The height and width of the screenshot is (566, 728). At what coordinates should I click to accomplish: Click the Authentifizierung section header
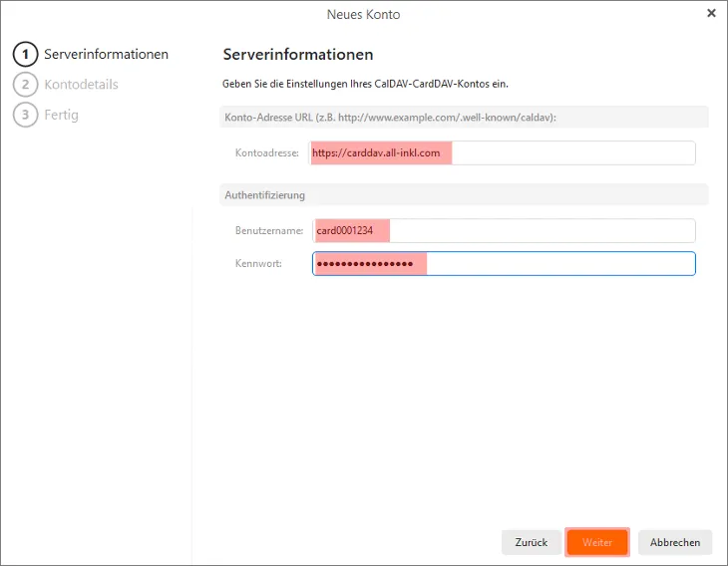pos(464,195)
